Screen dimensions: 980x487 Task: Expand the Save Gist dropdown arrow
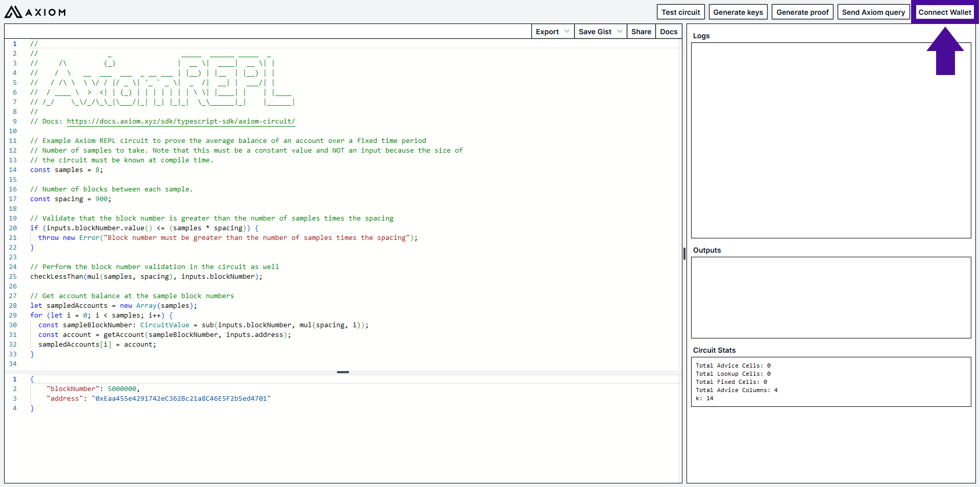(619, 32)
